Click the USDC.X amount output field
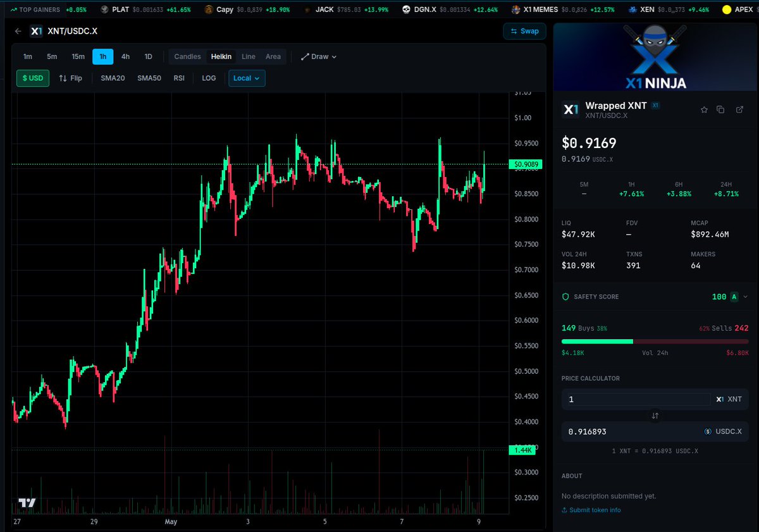 coord(632,431)
